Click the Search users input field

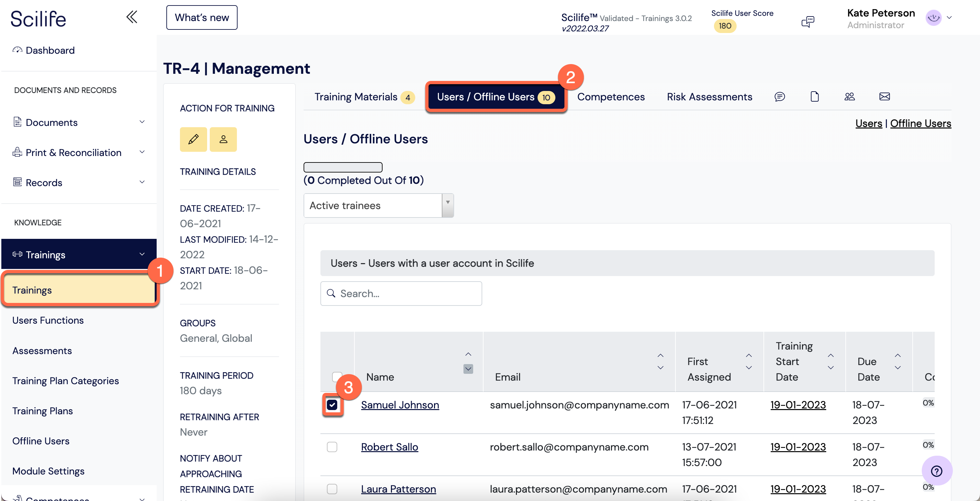(x=401, y=293)
